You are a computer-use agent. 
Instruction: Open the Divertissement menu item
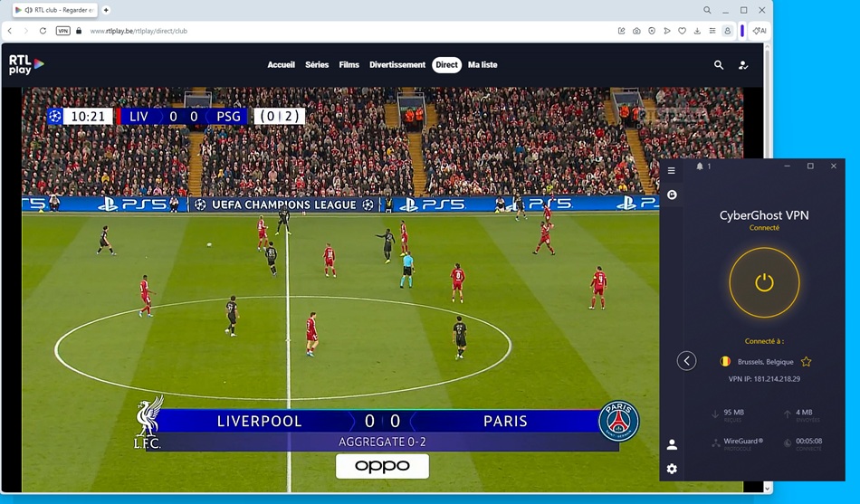click(397, 65)
